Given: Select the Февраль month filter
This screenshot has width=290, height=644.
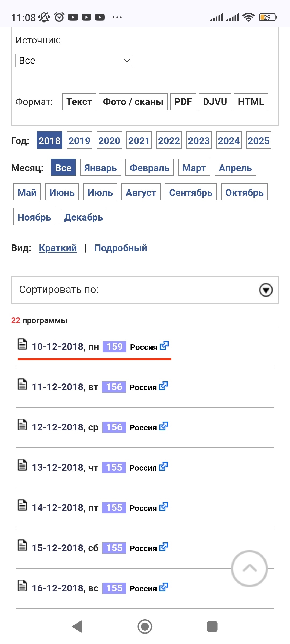Looking at the screenshot, I should (150, 167).
